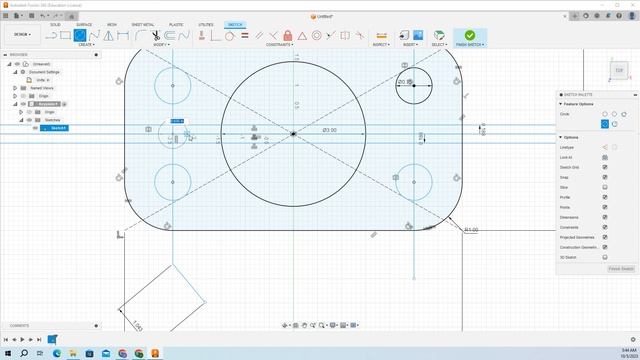Click the green Finish Sketch checkmark
Viewport: 640px width, 360px height.
click(x=470, y=35)
